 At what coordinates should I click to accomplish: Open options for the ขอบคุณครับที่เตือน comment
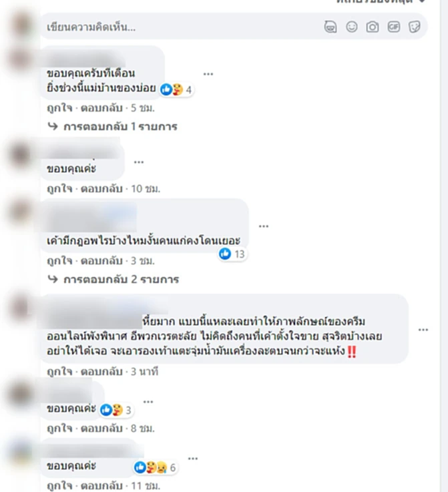coord(208,74)
